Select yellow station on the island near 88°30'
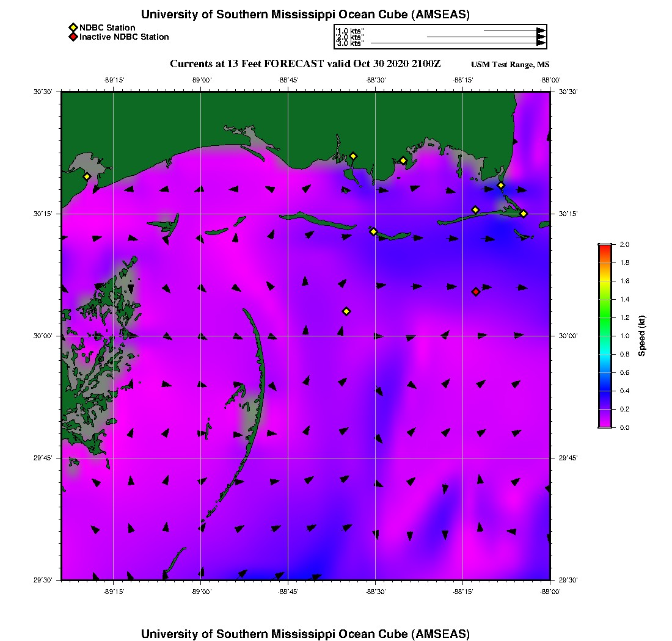Screen dimensions: 672x641 373,231
